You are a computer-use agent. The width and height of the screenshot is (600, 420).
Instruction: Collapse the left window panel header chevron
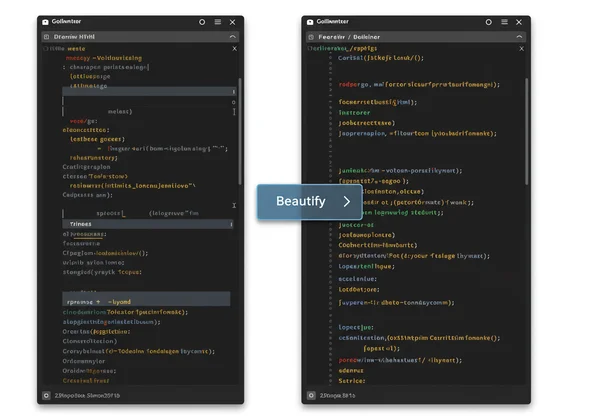tap(232, 37)
